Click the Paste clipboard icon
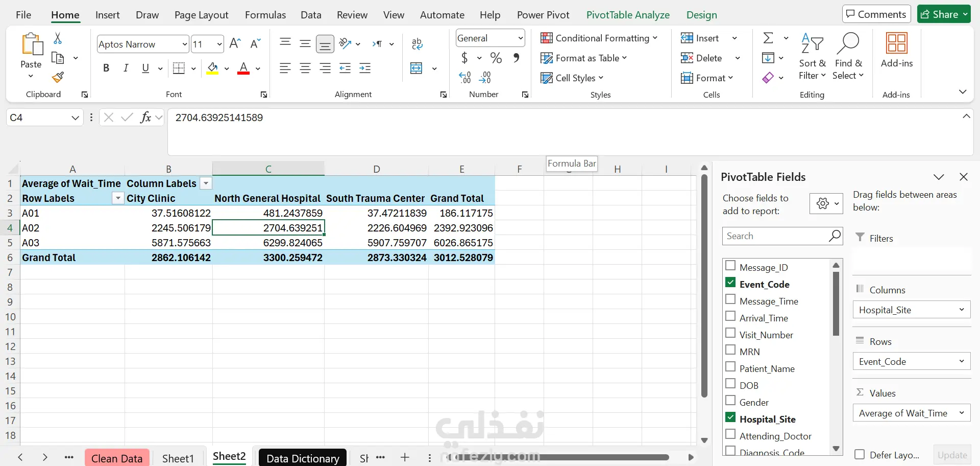 click(32, 44)
